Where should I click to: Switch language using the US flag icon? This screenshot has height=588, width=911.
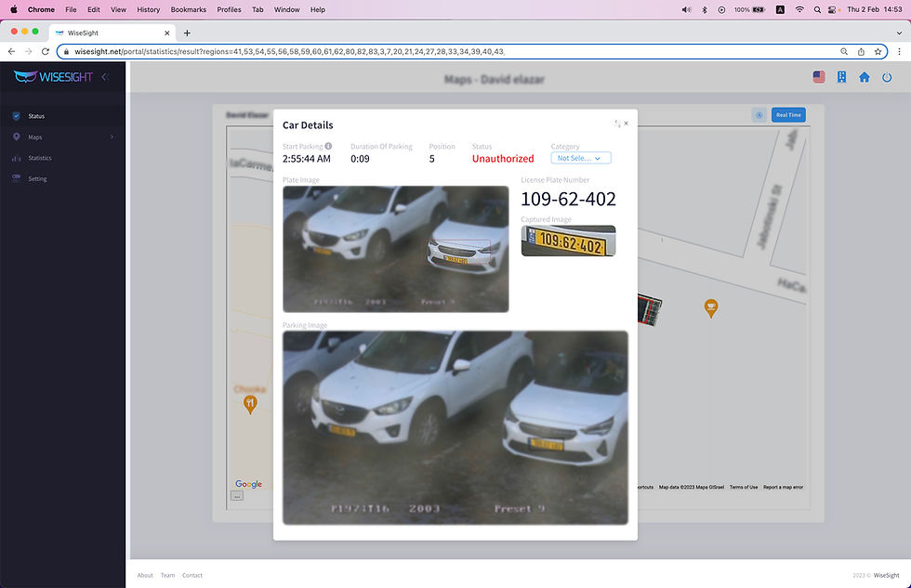point(818,77)
